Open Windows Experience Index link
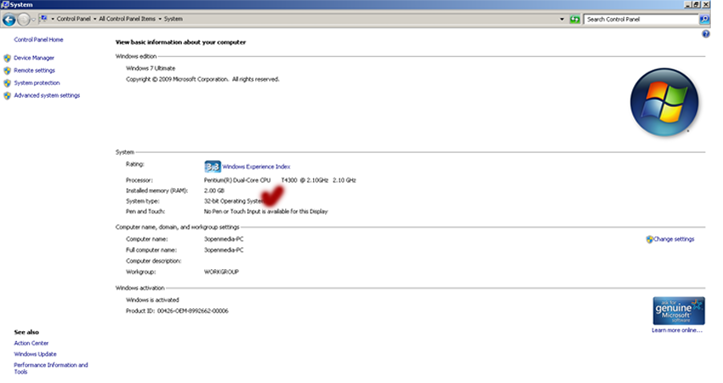The height and width of the screenshot is (383, 723). pyautogui.click(x=256, y=167)
